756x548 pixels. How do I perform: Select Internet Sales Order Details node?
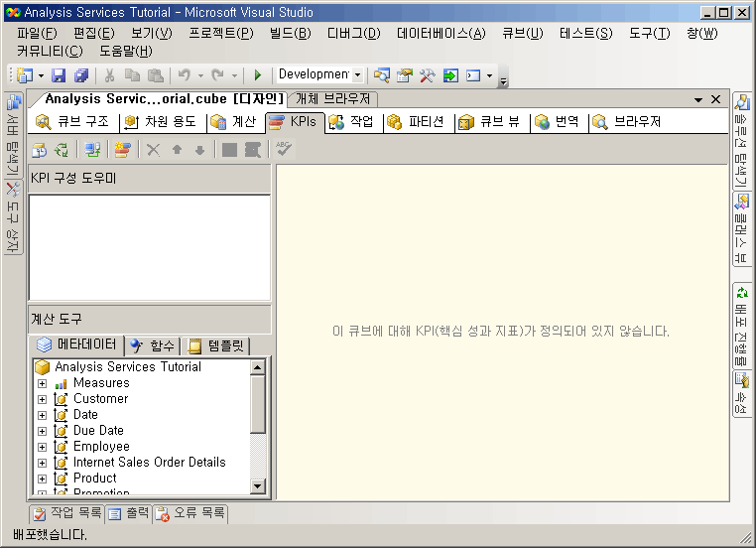(150, 463)
